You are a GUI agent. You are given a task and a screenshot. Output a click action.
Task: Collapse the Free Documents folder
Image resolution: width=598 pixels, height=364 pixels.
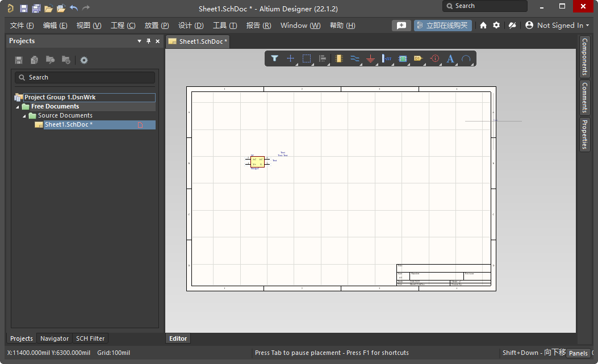tap(16, 106)
